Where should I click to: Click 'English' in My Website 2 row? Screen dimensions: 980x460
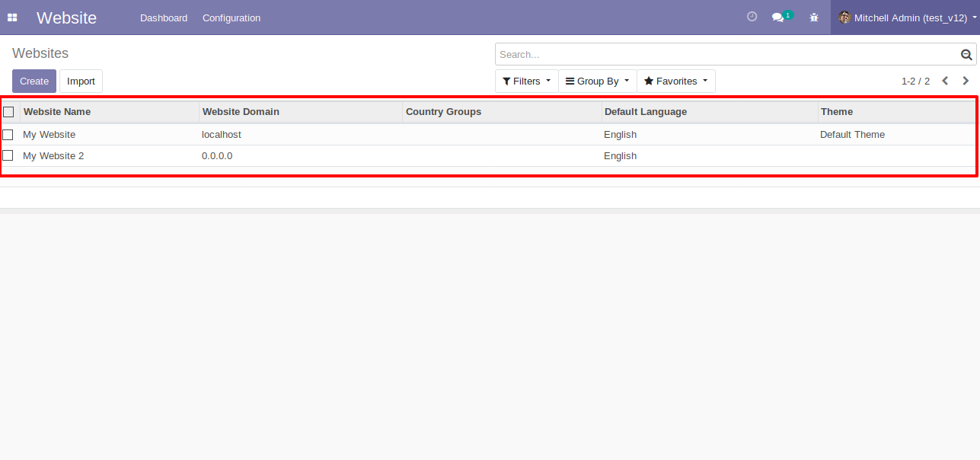[x=620, y=156]
